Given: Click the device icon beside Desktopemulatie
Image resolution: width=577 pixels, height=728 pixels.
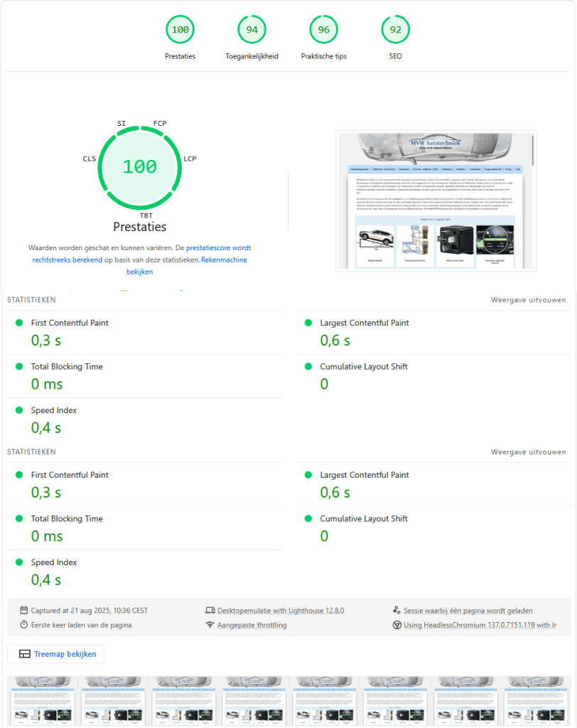Looking at the screenshot, I should point(210,611).
